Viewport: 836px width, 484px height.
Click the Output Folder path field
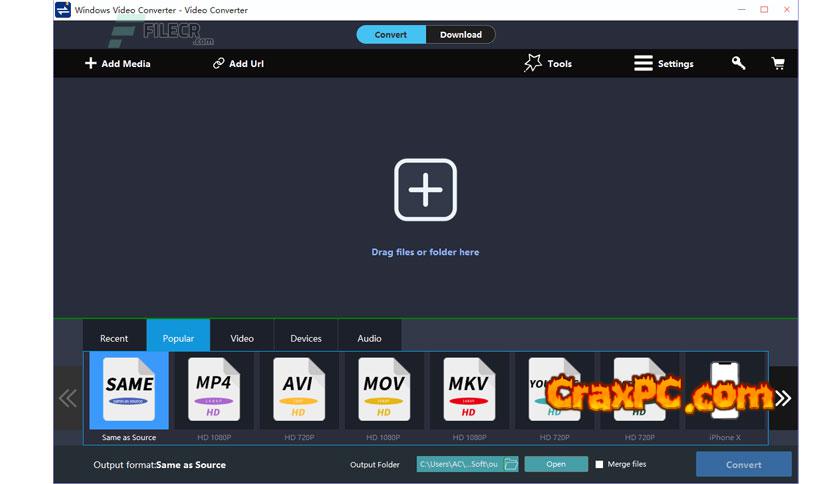[x=459, y=464]
